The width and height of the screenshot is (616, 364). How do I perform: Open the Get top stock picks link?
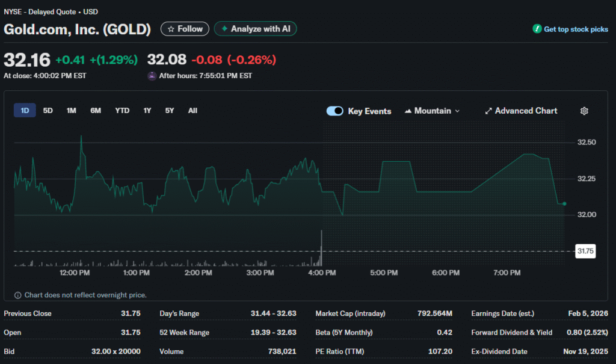pyautogui.click(x=576, y=29)
